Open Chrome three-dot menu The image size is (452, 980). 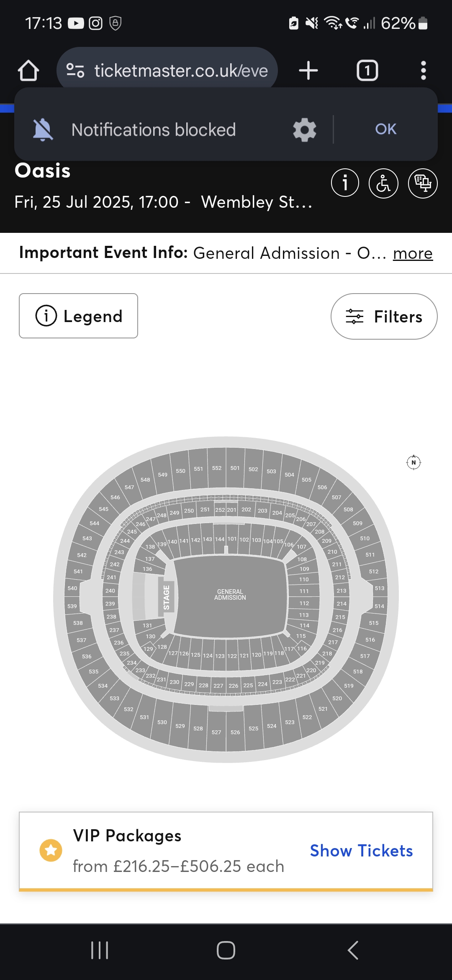pos(424,70)
